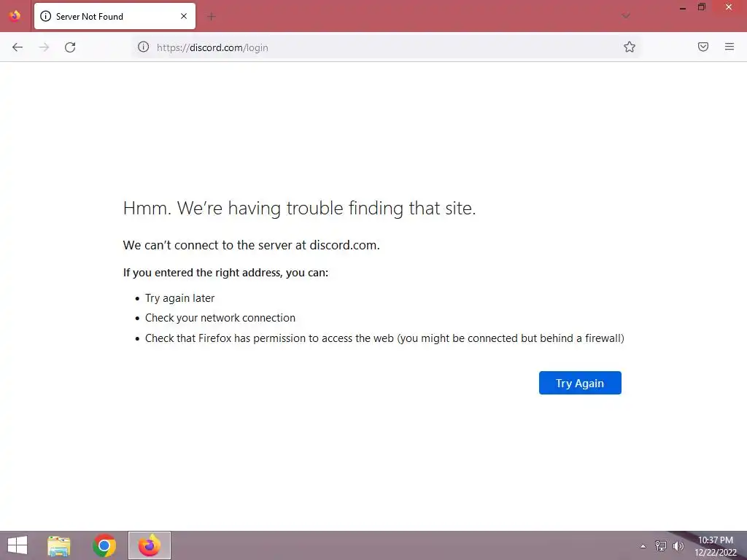Minimize the Firefox window
Screen dimensions: 747x560
(x=683, y=7)
